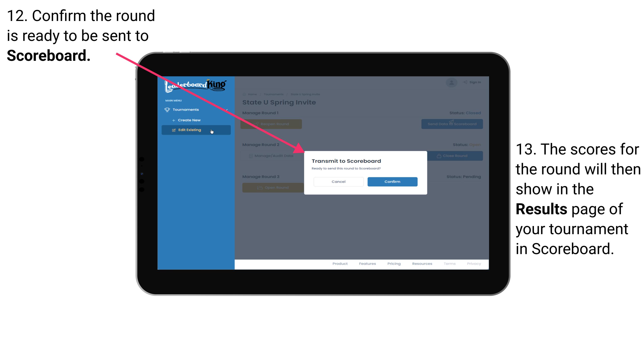Click Confirm to transmit to Scoreboard

(x=391, y=182)
